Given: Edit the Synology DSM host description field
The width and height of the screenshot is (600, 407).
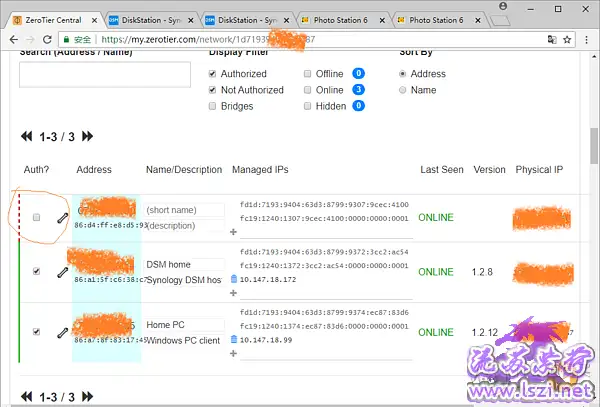Looking at the screenshot, I should [184, 280].
